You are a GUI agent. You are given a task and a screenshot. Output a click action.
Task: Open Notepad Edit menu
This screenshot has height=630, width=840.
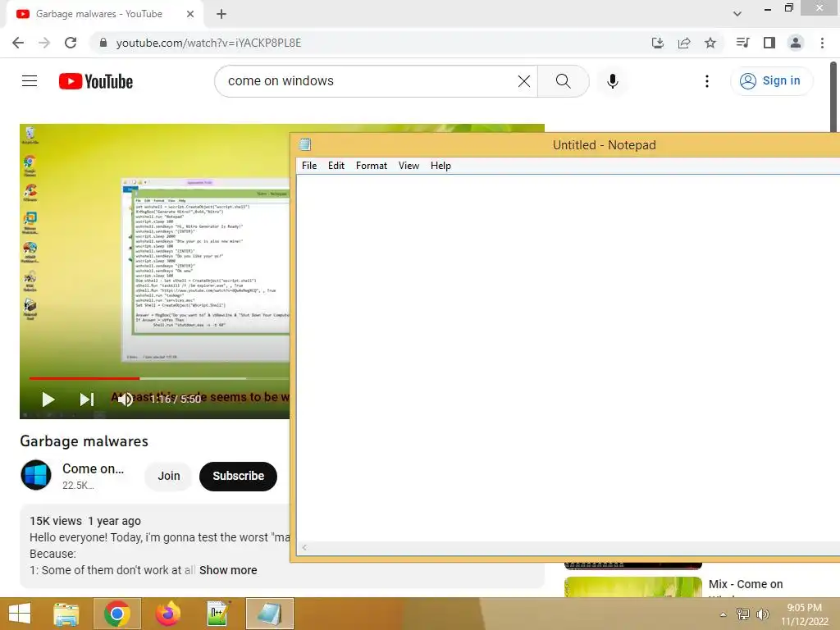click(336, 166)
